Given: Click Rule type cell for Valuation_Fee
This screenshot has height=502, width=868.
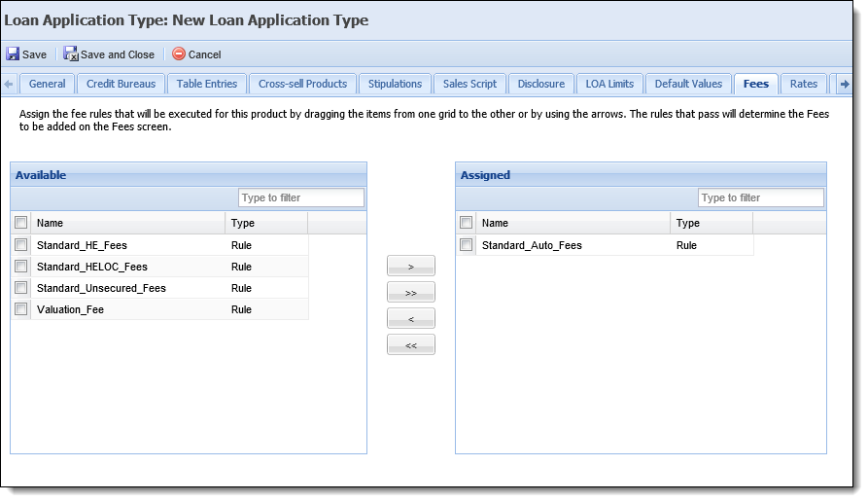Looking at the screenshot, I should pos(241,309).
